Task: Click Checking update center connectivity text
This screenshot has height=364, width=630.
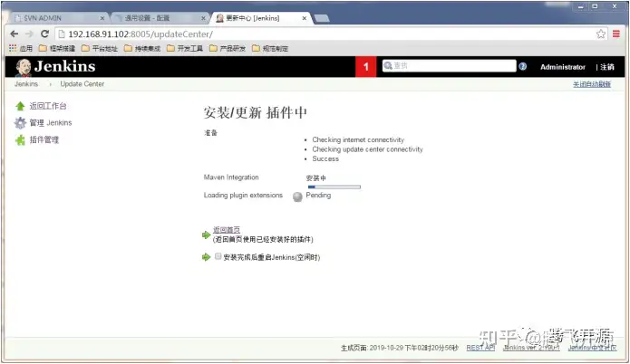Action: point(368,149)
